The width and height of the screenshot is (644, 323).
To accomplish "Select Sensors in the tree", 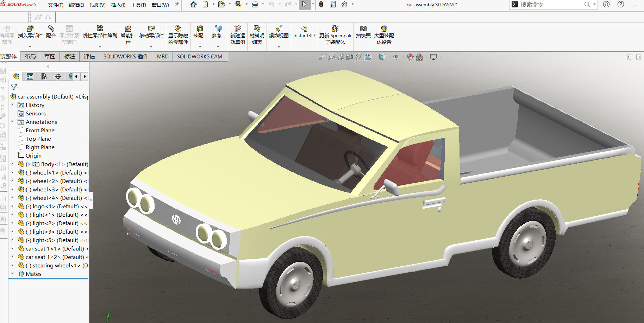I will point(35,113).
